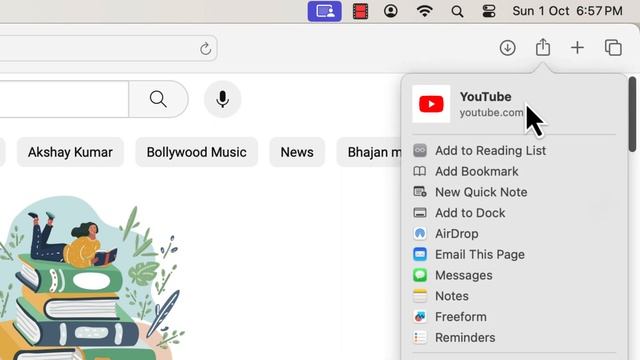Choose Email This Page

pos(514,255)
